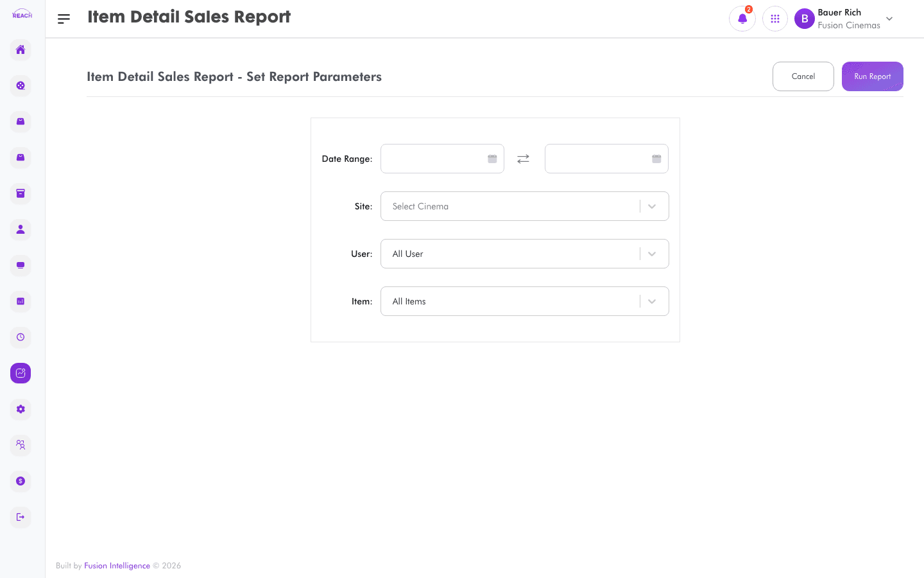Open the settings gear sidebar icon
This screenshot has height=578, width=924.
click(x=21, y=409)
